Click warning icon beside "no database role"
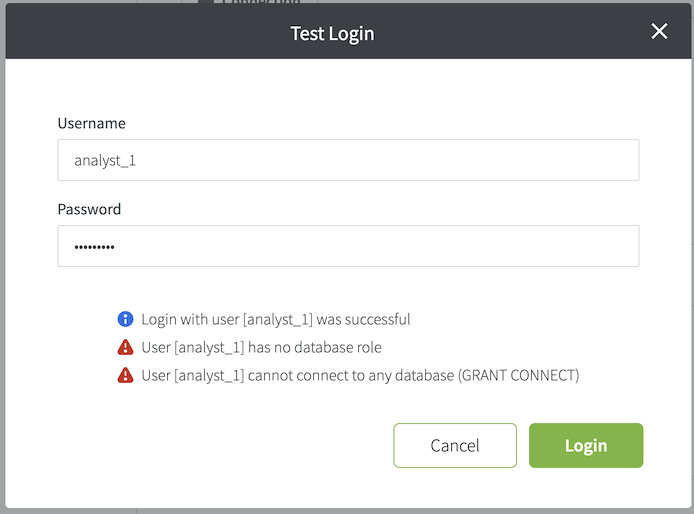Image resolution: width=694 pixels, height=514 pixels. click(125, 348)
